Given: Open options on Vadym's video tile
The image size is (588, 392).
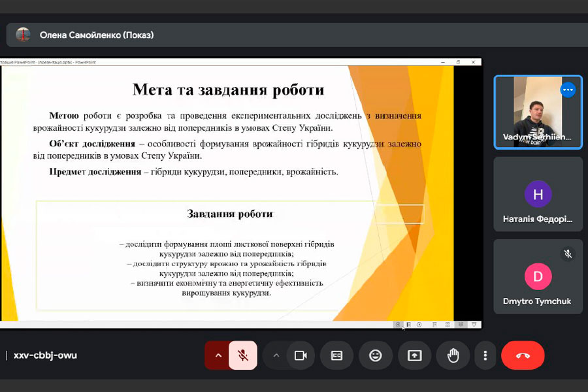Looking at the screenshot, I should tap(568, 90).
